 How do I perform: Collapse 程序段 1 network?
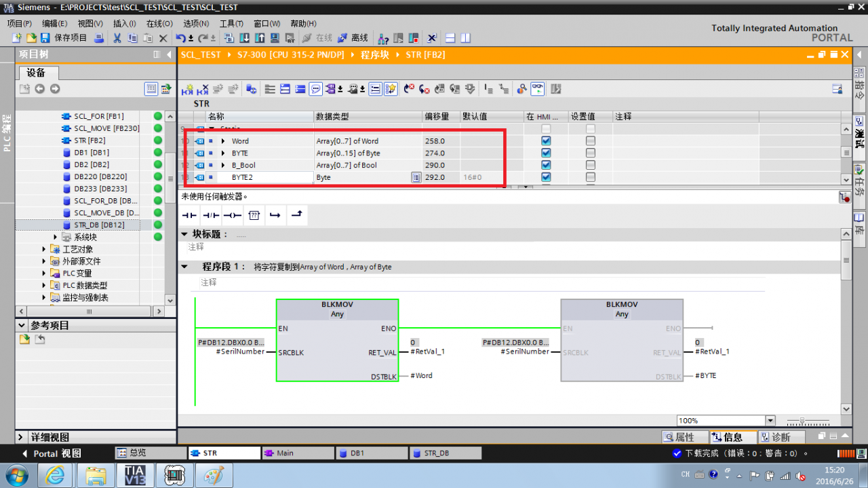[184, 267]
